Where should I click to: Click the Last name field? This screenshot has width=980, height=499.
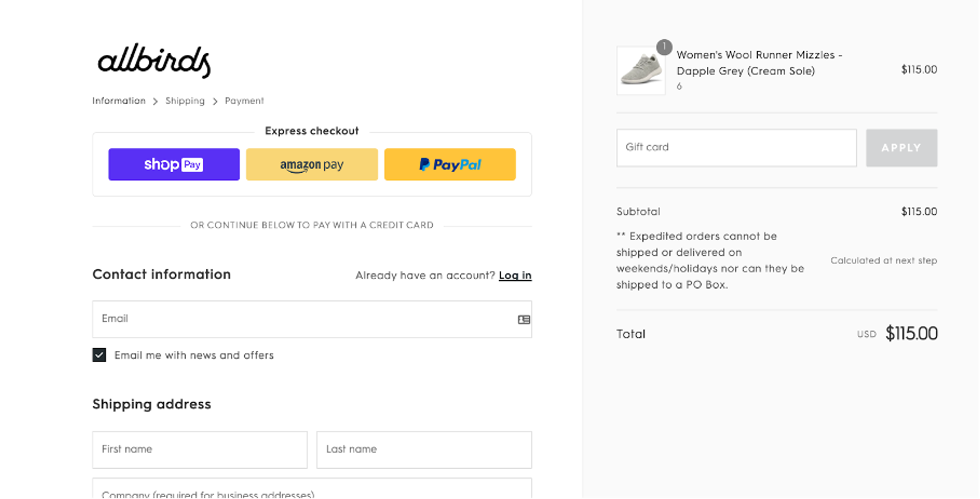pos(424,449)
